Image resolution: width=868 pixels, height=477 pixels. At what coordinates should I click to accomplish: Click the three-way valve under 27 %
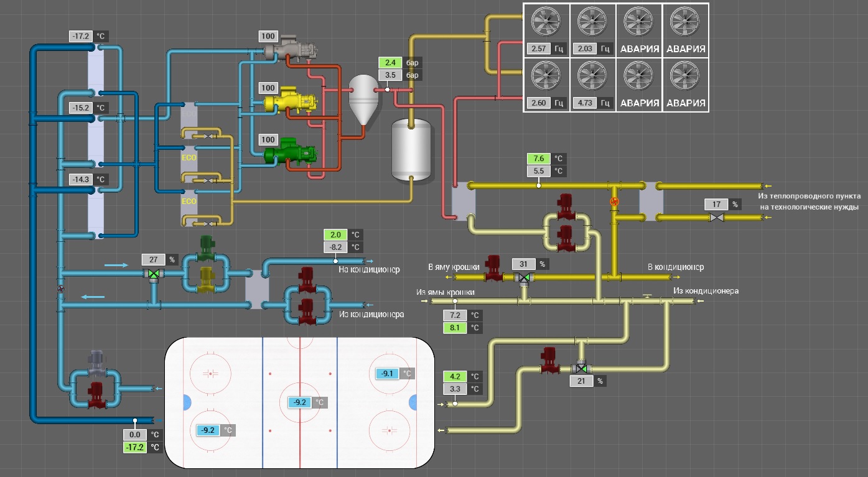pos(153,274)
